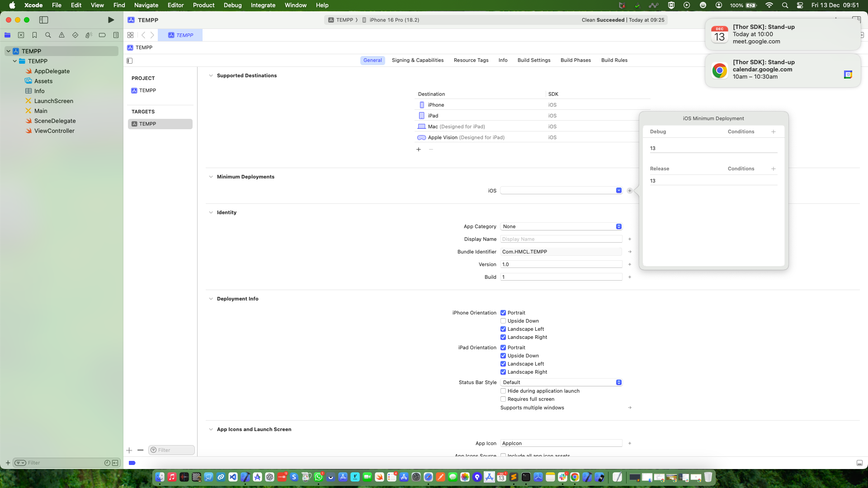
Task: Click the Display Name text field
Action: (561, 239)
